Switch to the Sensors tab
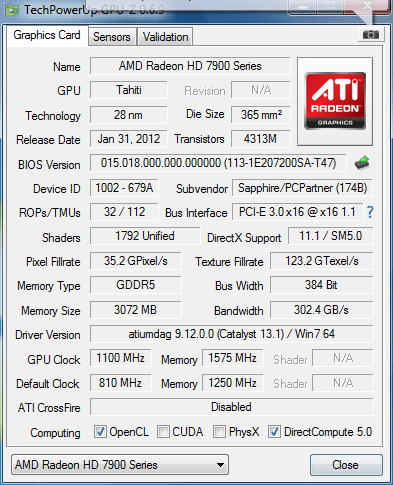393x485 pixels. pyautogui.click(x=112, y=37)
